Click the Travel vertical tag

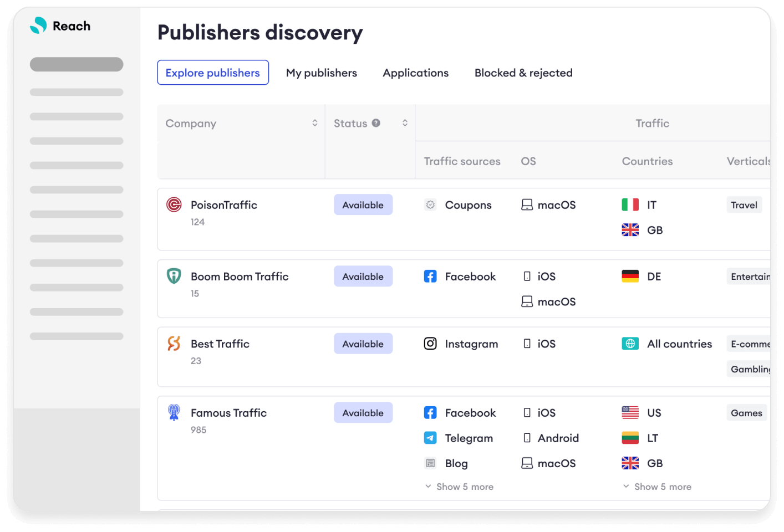(744, 205)
